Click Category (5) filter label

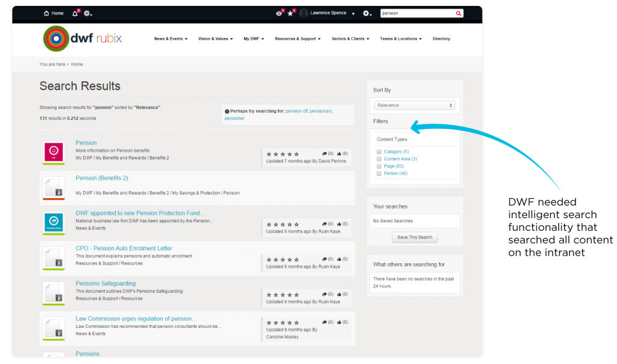click(396, 151)
